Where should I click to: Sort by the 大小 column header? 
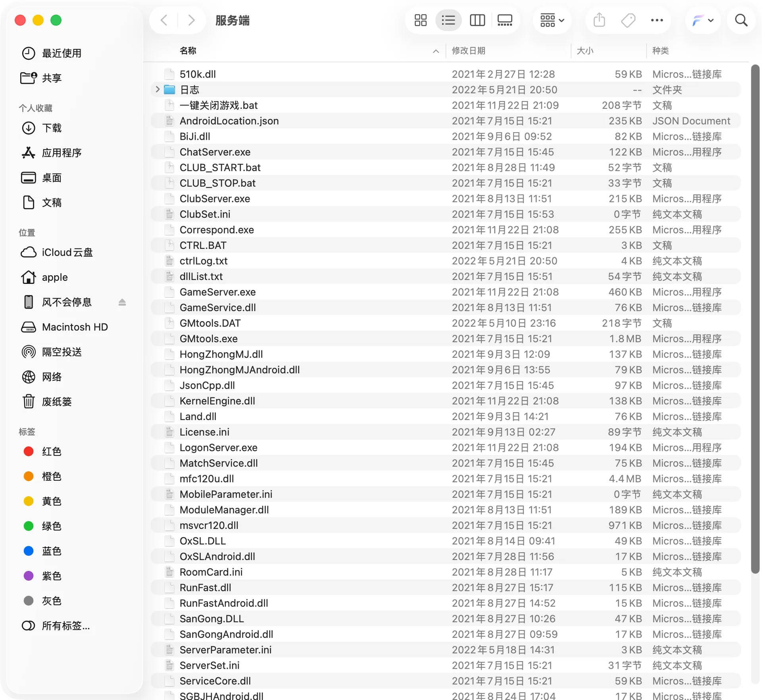click(x=585, y=51)
